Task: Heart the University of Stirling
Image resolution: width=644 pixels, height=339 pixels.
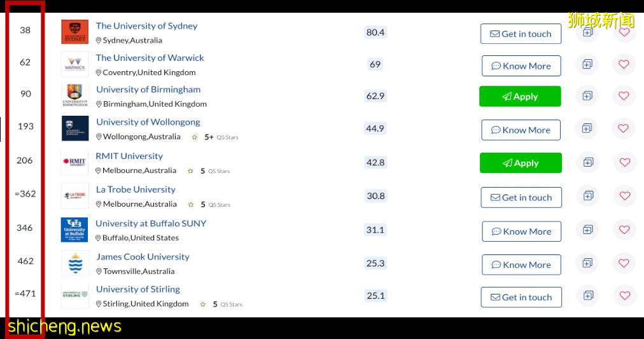Action: click(x=624, y=296)
